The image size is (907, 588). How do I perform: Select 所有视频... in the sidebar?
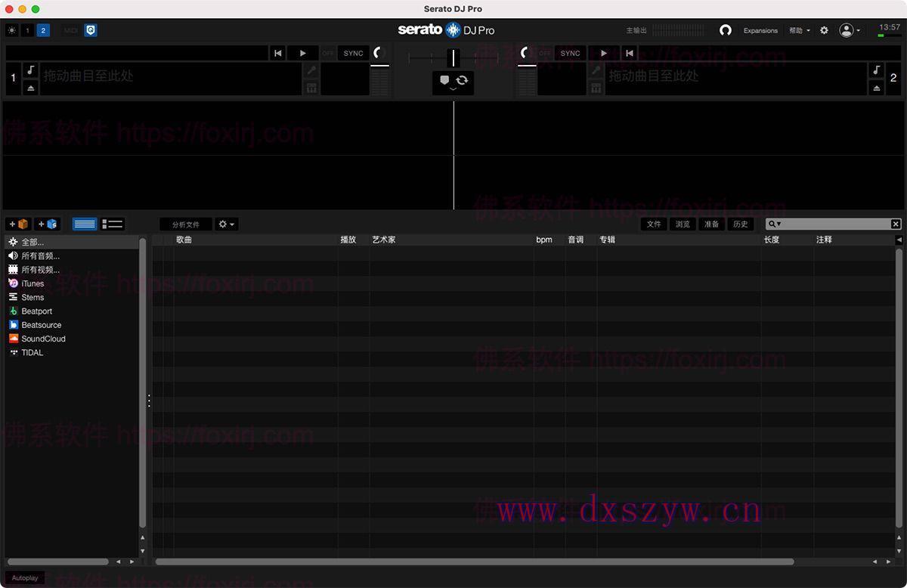(x=73, y=269)
